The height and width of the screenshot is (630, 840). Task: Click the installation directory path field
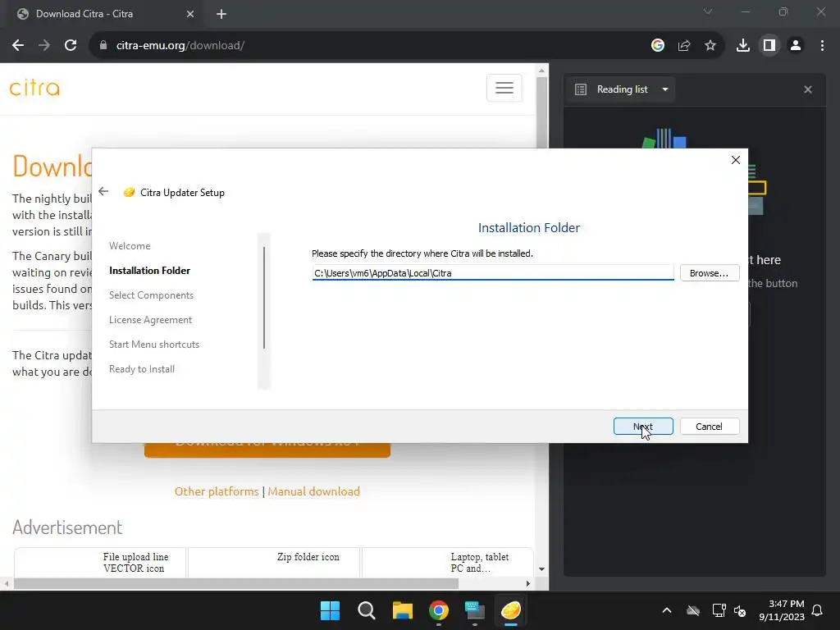point(493,273)
